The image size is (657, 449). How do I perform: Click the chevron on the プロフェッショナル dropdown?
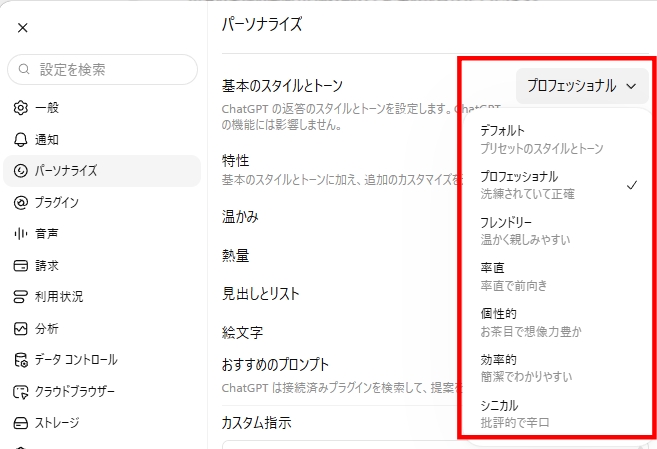[x=631, y=87]
